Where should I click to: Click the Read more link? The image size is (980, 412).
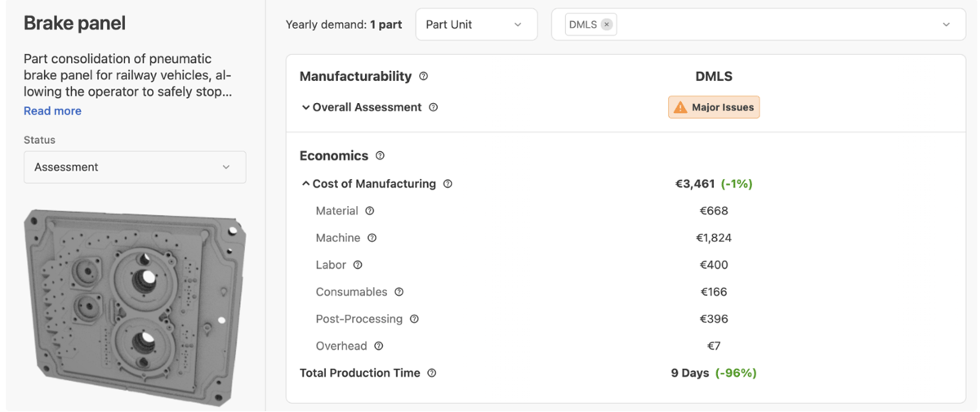pyautogui.click(x=52, y=111)
